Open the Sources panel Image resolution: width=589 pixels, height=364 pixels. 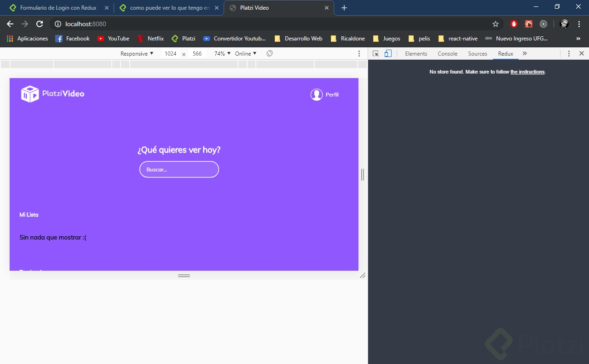(x=478, y=54)
